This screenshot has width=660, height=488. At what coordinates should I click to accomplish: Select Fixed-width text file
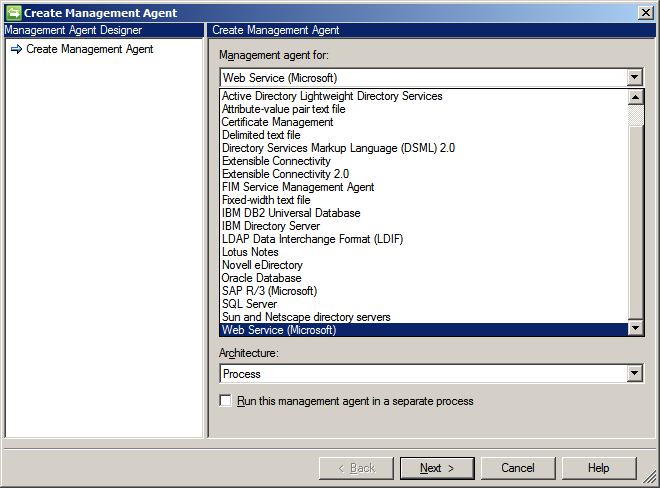(x=424, y=200)
